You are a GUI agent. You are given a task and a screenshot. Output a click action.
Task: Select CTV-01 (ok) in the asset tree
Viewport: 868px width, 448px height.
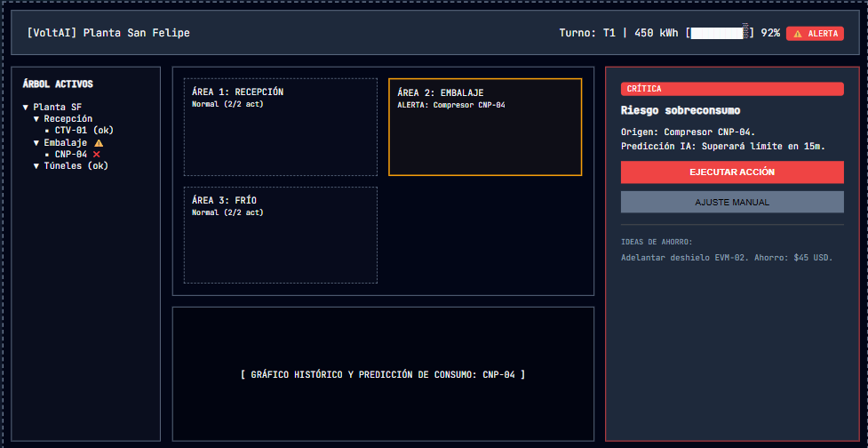[84, 131]
